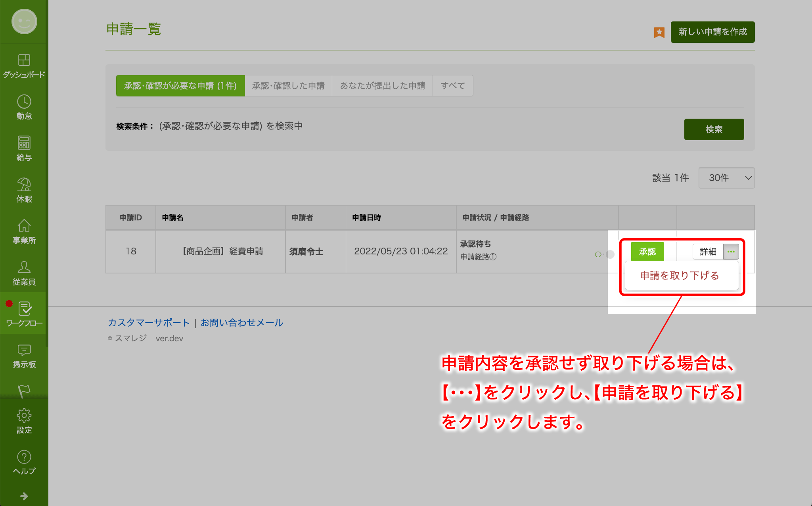Click the flag icon in sidebar

click(x=24, y=391)
